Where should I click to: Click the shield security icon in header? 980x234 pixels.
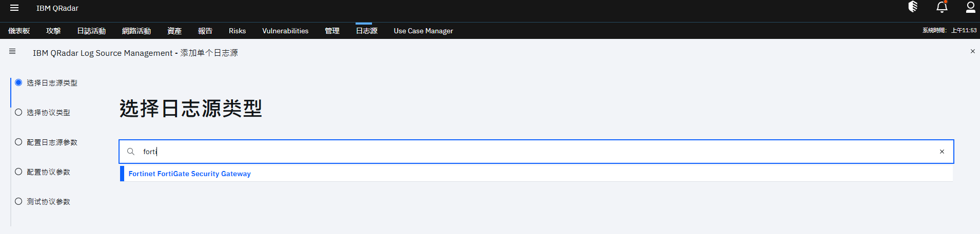(x=913, y=7)
